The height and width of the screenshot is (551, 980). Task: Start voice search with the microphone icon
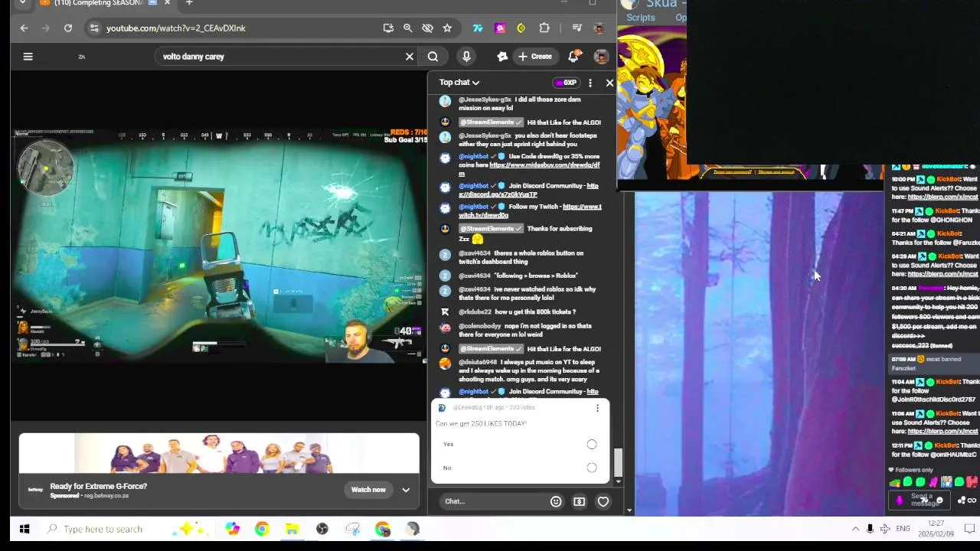point(466,56)
